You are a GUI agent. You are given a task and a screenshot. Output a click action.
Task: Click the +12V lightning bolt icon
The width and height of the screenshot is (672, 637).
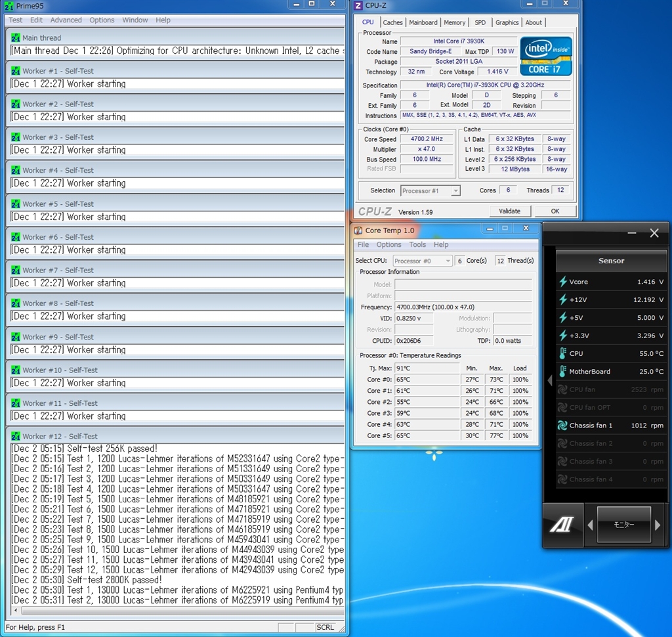pyautogui.click(x=562, y=300)
